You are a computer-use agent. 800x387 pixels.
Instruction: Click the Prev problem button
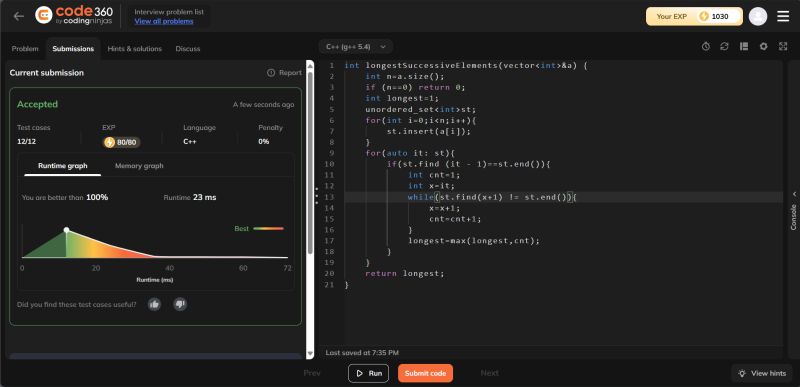pos(312,373)
